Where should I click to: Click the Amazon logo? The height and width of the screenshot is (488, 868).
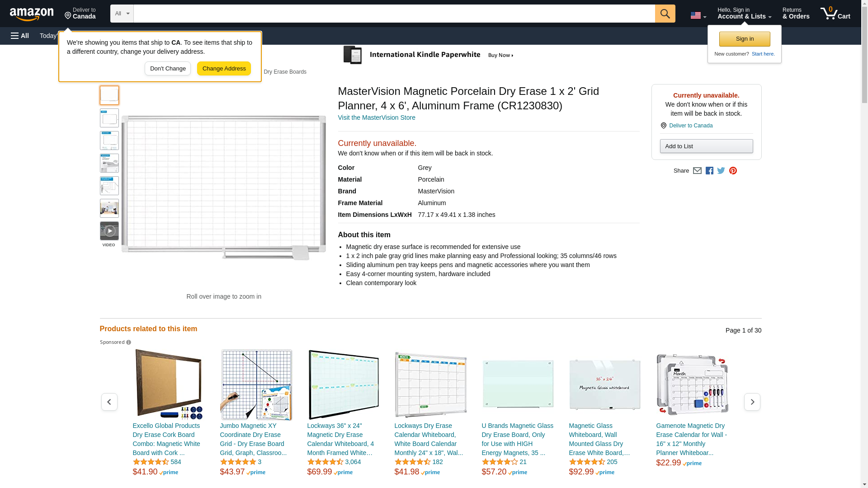click(32, 14)
